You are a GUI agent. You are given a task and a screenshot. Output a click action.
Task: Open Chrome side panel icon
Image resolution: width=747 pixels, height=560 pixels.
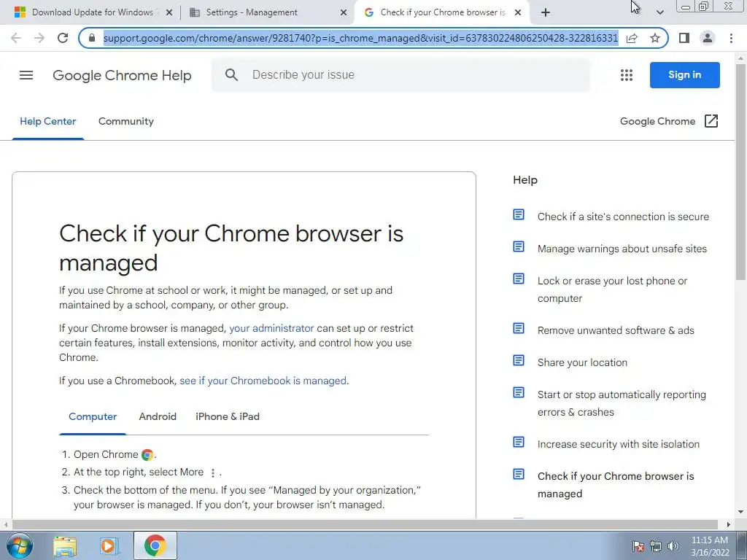coord(684,38)
